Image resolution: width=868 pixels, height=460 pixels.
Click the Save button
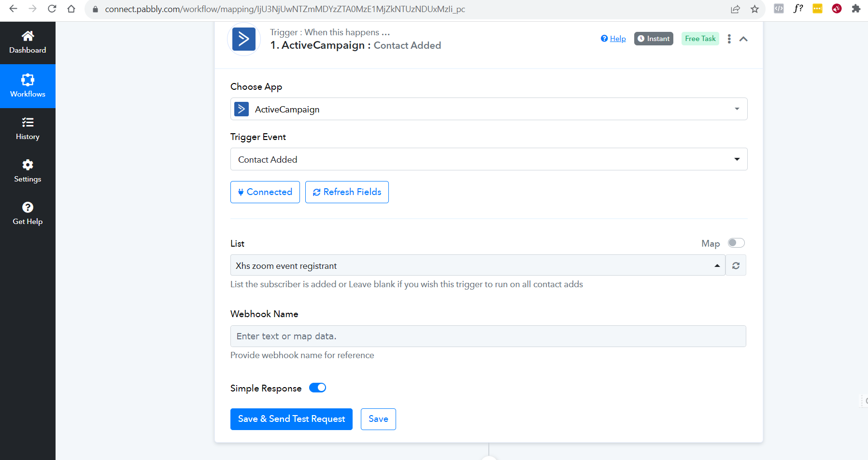378,419
